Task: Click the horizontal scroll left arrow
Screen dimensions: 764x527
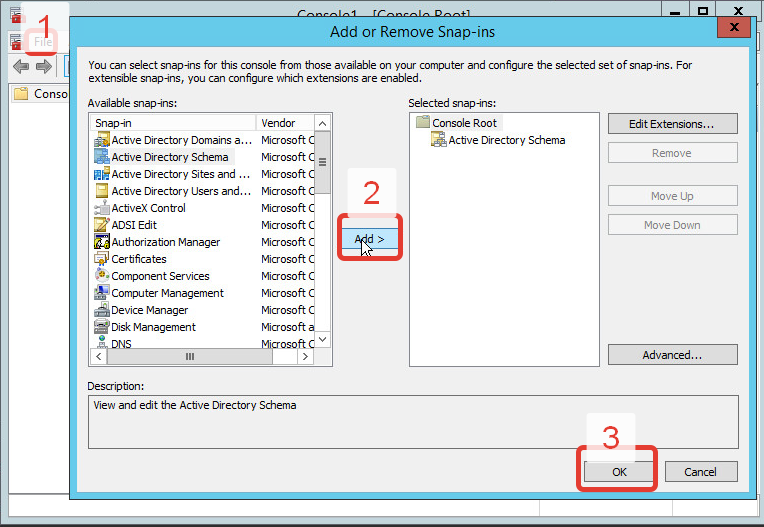Action: (x=99, y=357)
